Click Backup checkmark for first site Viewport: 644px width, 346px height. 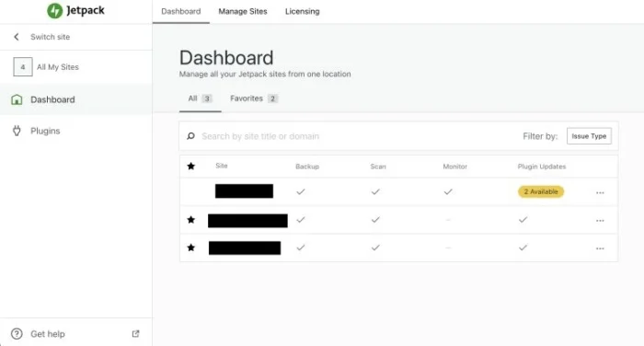[301, 192]
